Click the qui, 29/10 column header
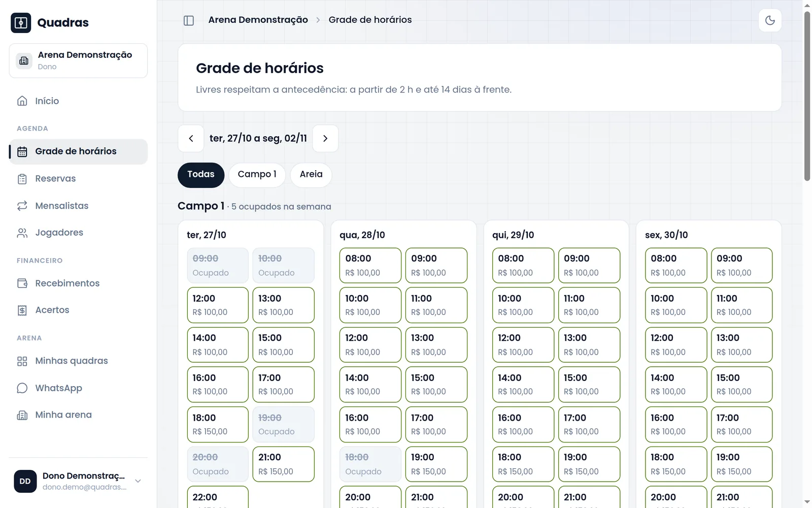This screenshot has height=508, width=812. 513,235
